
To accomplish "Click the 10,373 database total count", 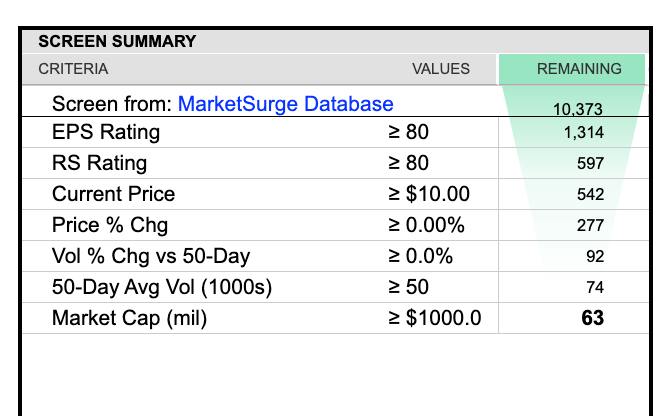I will click(x=578, y=110).
